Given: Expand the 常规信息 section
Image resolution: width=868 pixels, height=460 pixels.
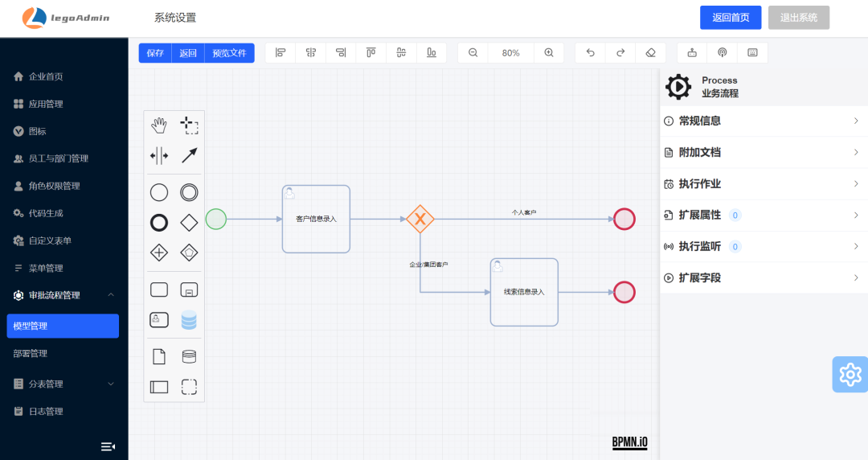Looking at the screenshot, I should [x=762, y=121].
